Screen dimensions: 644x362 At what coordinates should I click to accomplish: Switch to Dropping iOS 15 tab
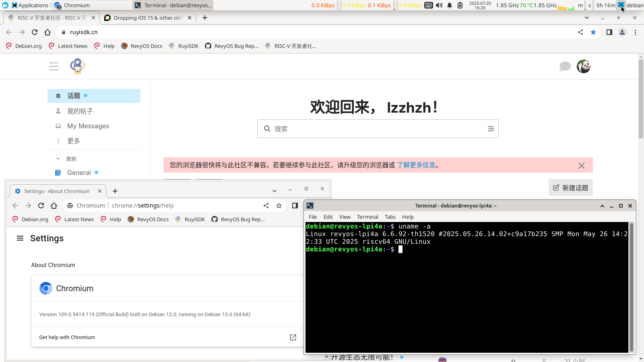coord(147,18)
